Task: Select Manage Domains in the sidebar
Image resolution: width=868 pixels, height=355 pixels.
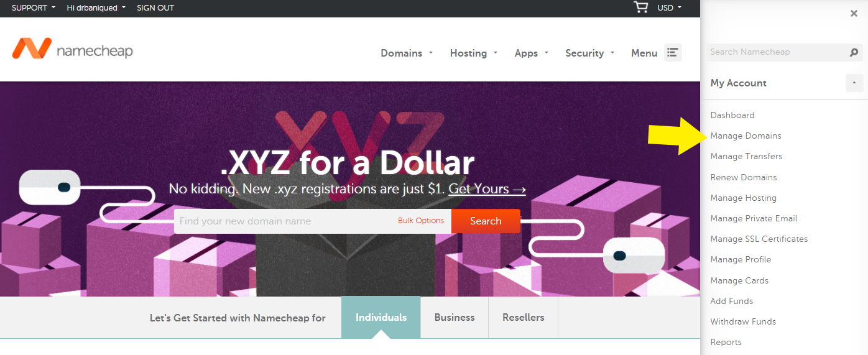Action: 746,136
